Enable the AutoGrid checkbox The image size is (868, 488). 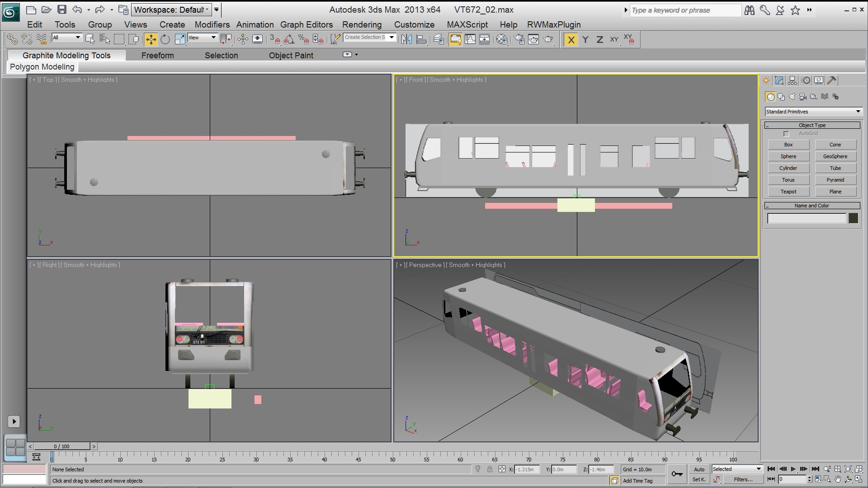786,134
